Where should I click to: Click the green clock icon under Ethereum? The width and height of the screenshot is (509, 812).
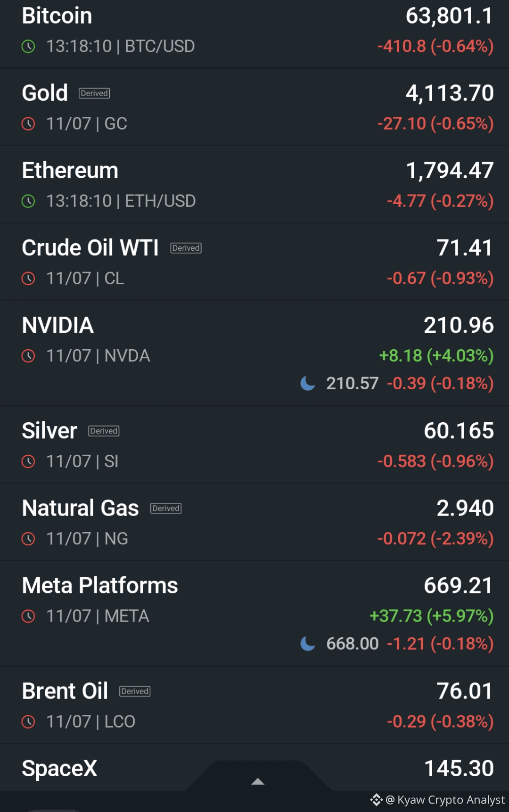click(28, 201)
